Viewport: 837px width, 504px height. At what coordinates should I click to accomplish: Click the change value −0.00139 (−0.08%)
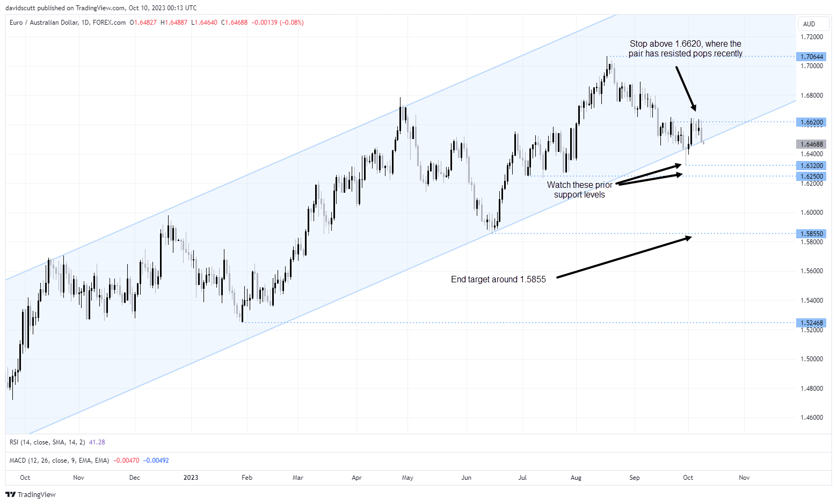[278, 23]
